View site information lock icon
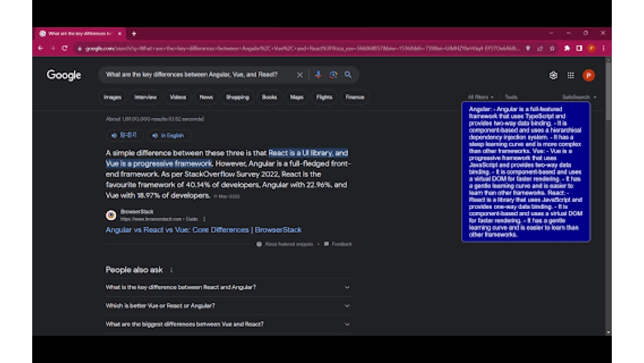The width and height of the screenshot is (644, 363). coord(80,48)
